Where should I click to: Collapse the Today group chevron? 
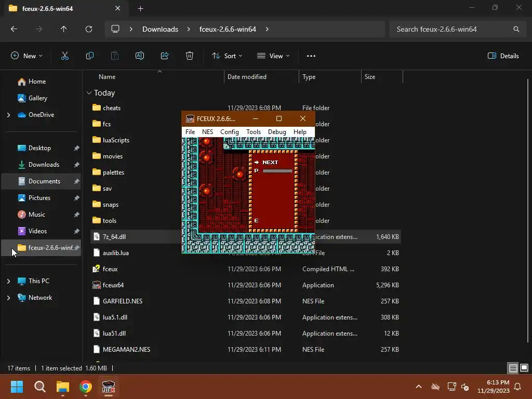pos(89,93)
